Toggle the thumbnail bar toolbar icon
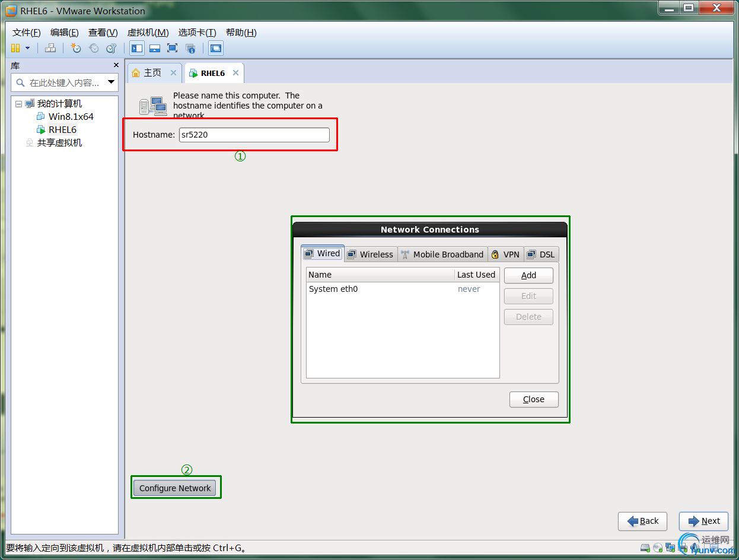The height and width of the screenshot is (560, 739). click(154, 48)
